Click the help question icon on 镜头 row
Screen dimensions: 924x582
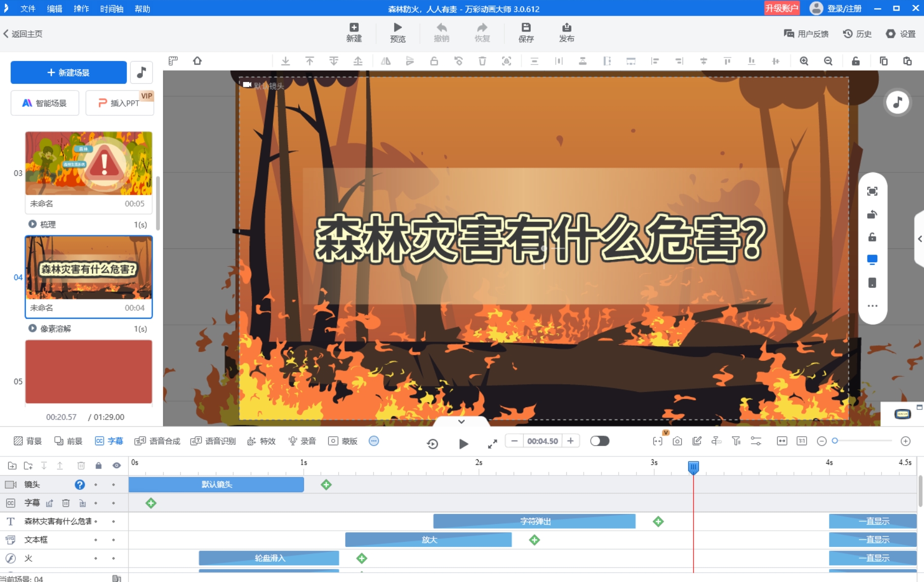click(80, 485)
